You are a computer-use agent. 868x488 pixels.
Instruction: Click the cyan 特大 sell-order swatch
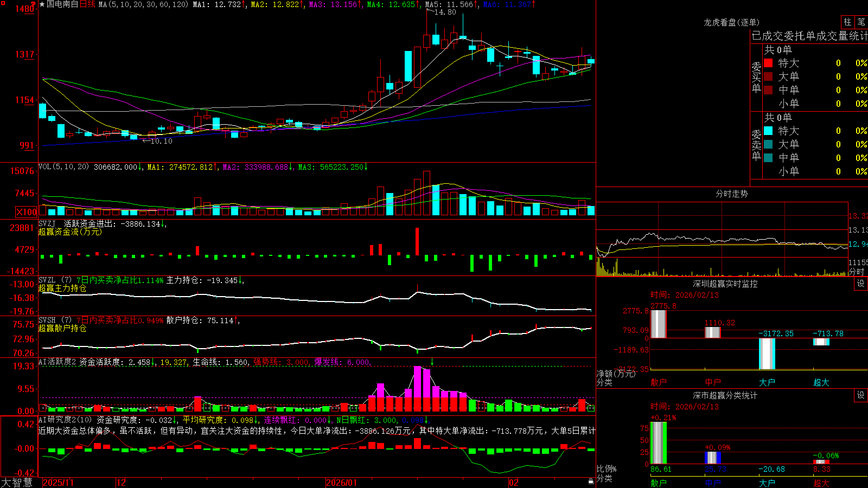(768, 131)
